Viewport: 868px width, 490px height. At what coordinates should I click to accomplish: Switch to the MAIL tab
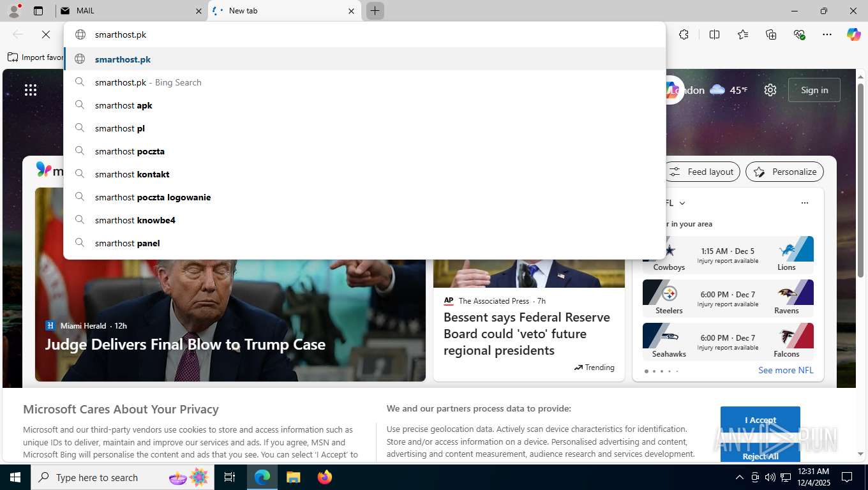tap(131, 11)
